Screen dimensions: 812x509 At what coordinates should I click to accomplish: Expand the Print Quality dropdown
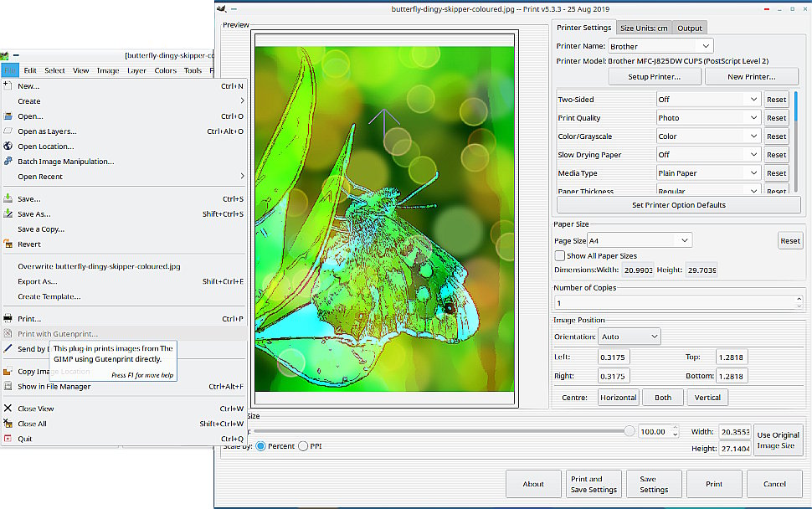pos(708,118)
